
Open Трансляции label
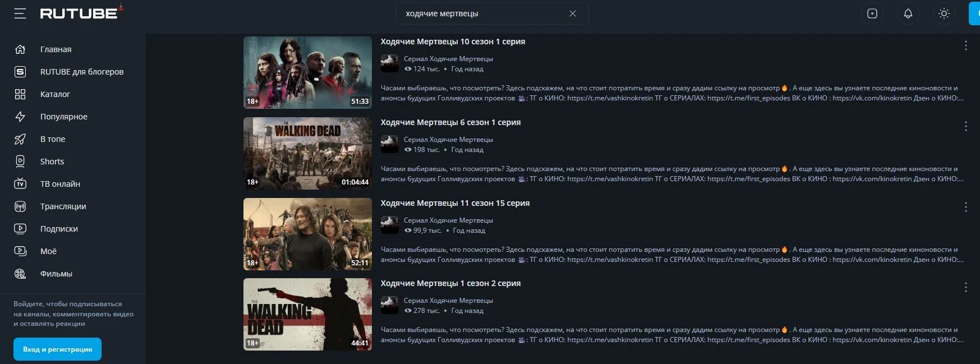click(x=63, y=206)
